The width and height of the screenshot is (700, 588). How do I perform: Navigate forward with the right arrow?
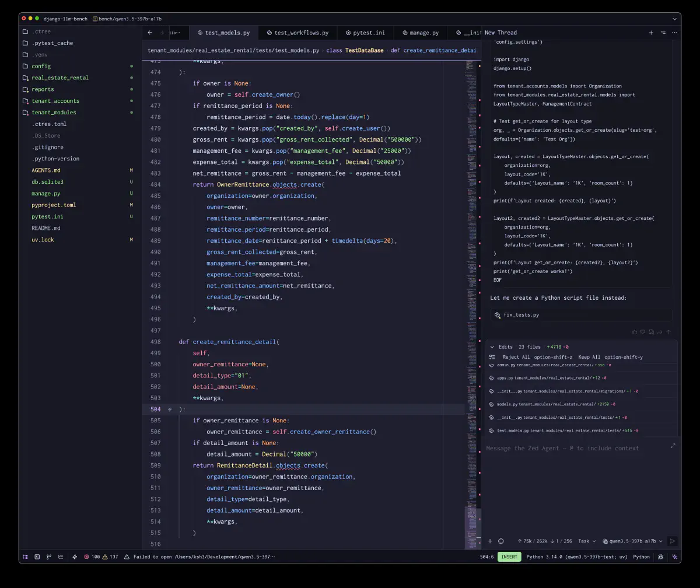[162, 33]
